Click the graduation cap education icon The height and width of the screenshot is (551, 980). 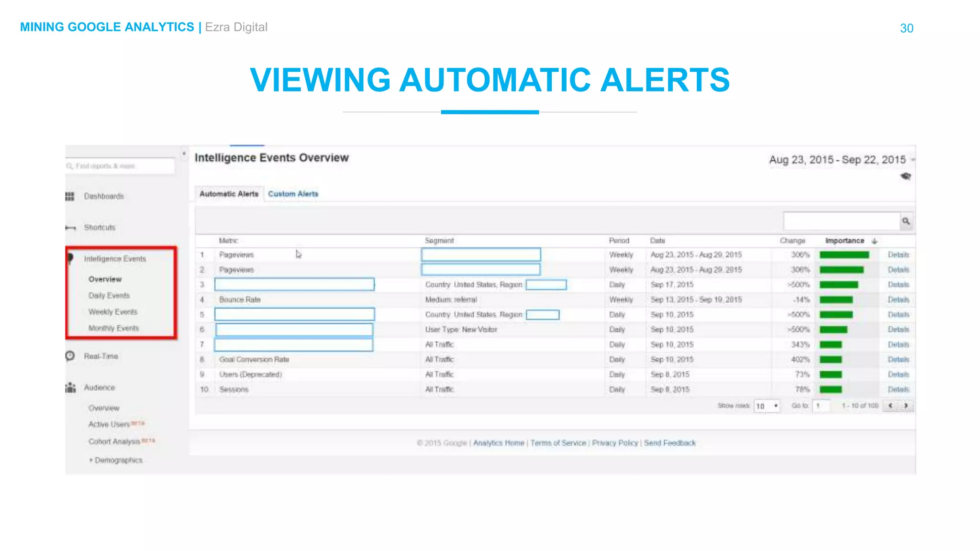(906, 176)
